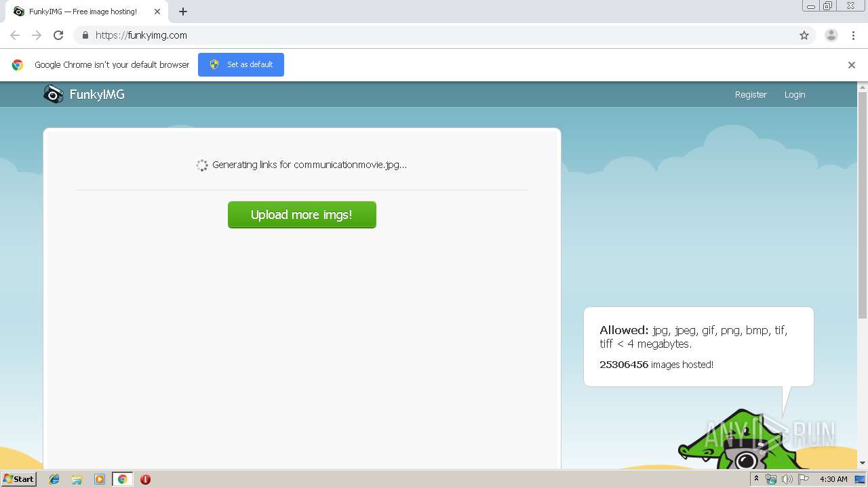This screenshot has width=868, height=488.
Task: Restore down the Chrome window
Action: 828,6
